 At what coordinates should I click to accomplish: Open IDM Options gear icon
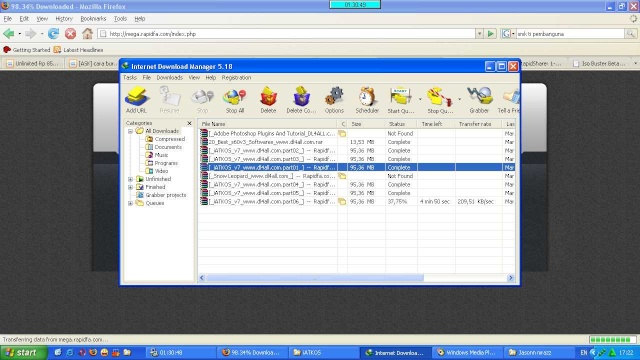click(x=334, y=100)
